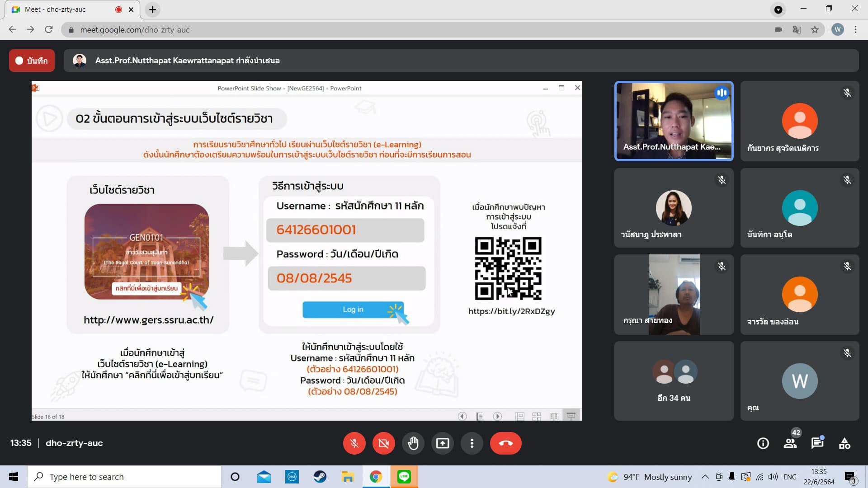Screen dimensions: 868x488
Task: Open more options three-dot menu
Action: tap(472, 443)
